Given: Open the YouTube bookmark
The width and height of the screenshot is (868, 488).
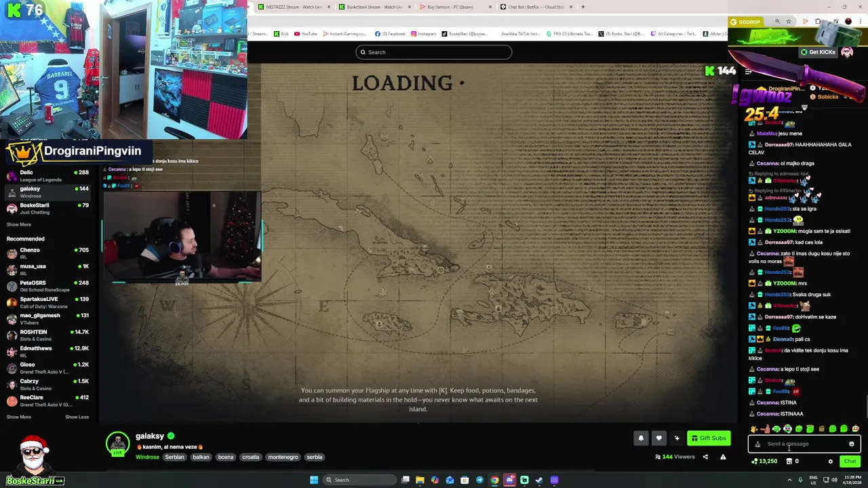Looking at the screenshot, I should coord(306,34).
